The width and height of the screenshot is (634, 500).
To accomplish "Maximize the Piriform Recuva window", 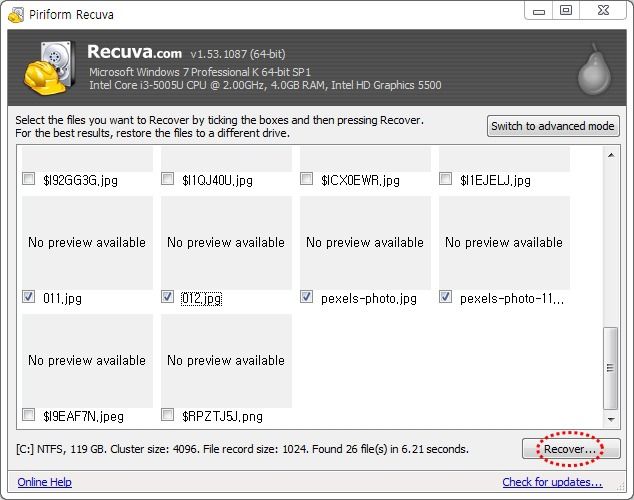I will 566,11.
